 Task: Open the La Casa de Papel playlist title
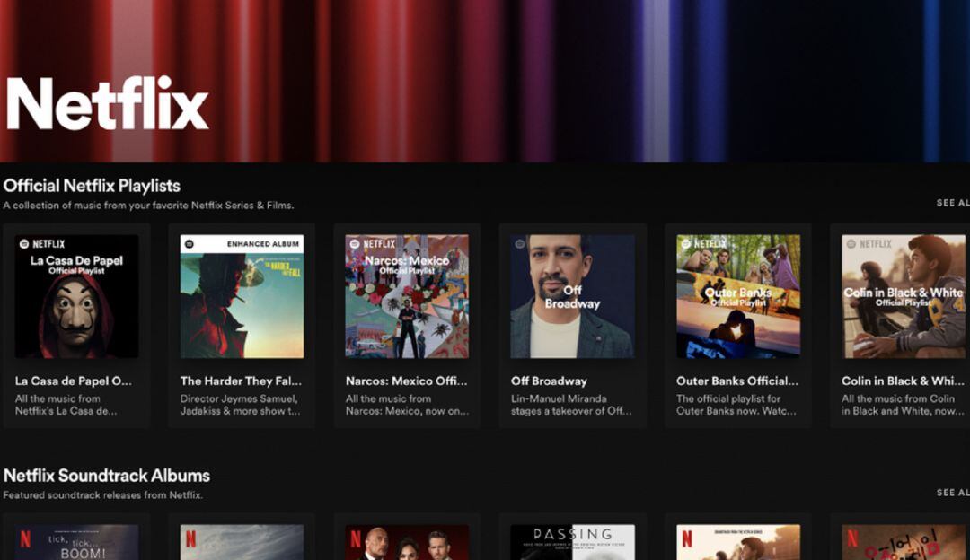[72, 381]
